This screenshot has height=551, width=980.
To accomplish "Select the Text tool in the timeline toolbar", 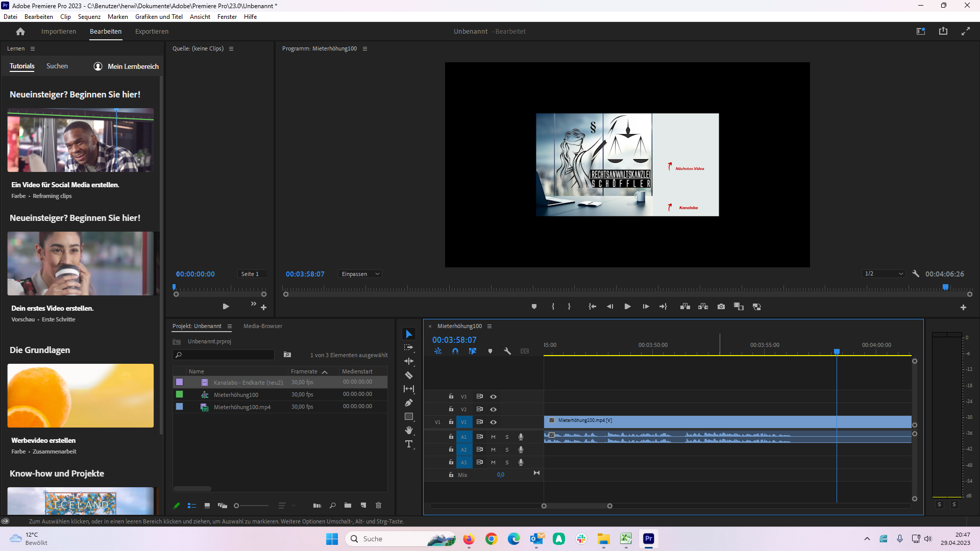I will (409, 444).
